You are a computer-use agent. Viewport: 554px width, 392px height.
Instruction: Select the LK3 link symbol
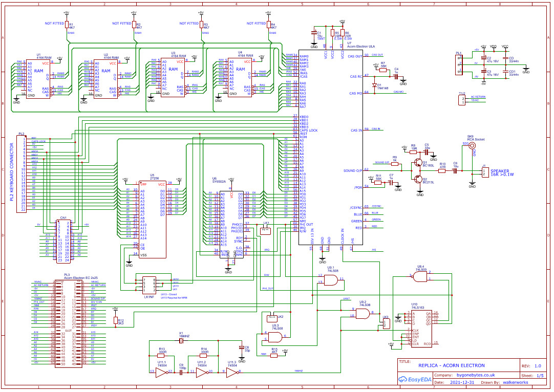click(387, 324)
